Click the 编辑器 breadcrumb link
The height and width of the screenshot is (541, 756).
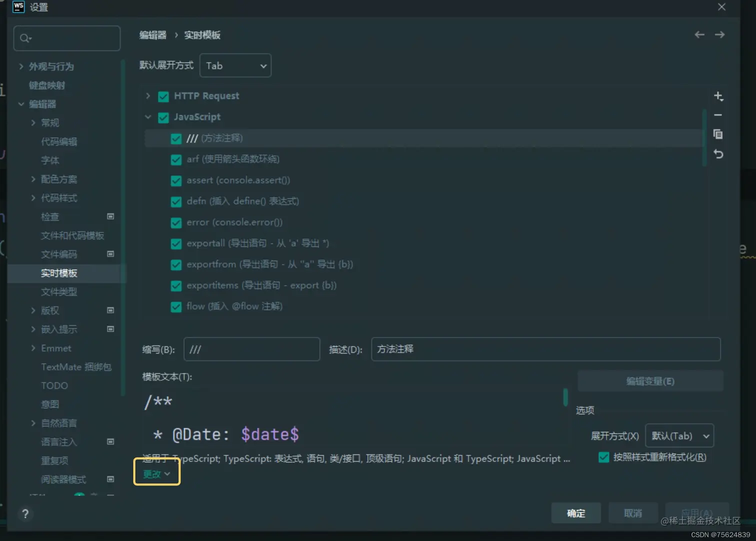point(153,35)
